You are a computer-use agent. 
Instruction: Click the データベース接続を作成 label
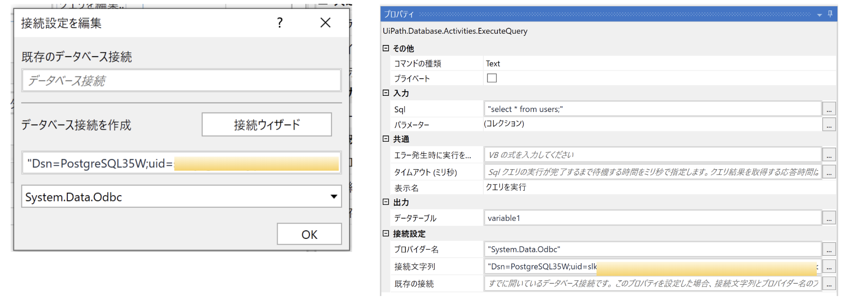(x=76, y=125)
